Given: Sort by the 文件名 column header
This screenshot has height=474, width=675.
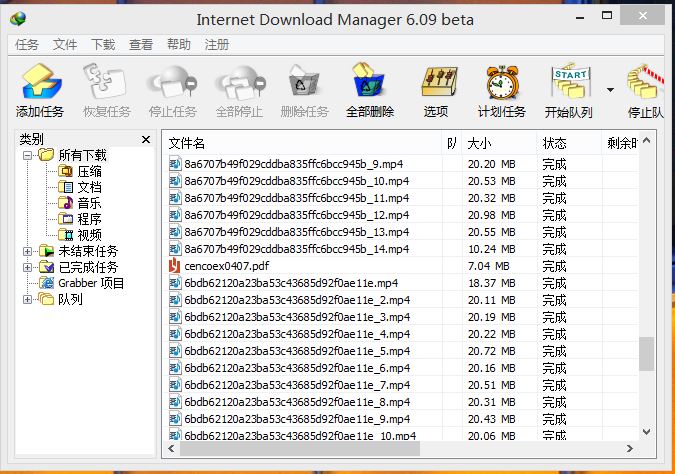Looking at the screenshot, I should (302, 143).
